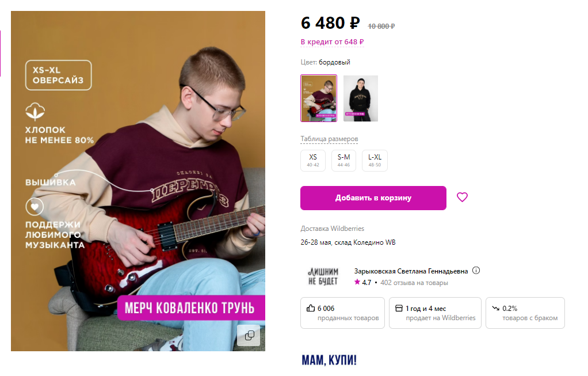Viewport: 588px width, 376px height.
Task: Click the pink rating star icon
Action: [357, 282]
